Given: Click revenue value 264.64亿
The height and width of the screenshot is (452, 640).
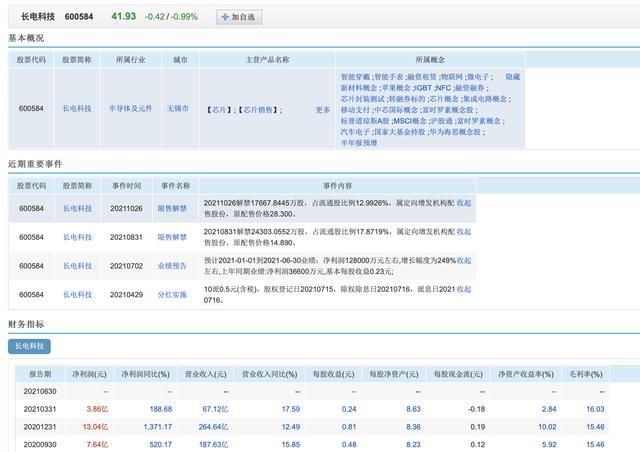Looking at the screenshot, I should coord(213,427).
